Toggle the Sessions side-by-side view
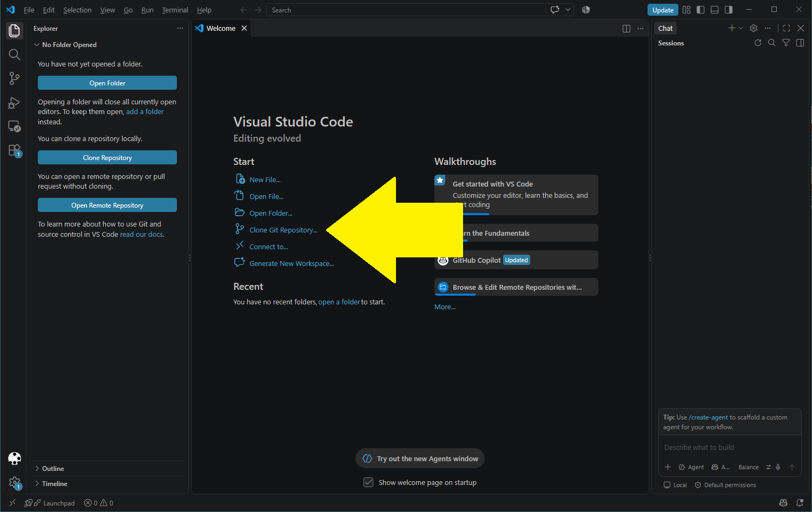Screen dimensions: 812x512 coord(800,43)
